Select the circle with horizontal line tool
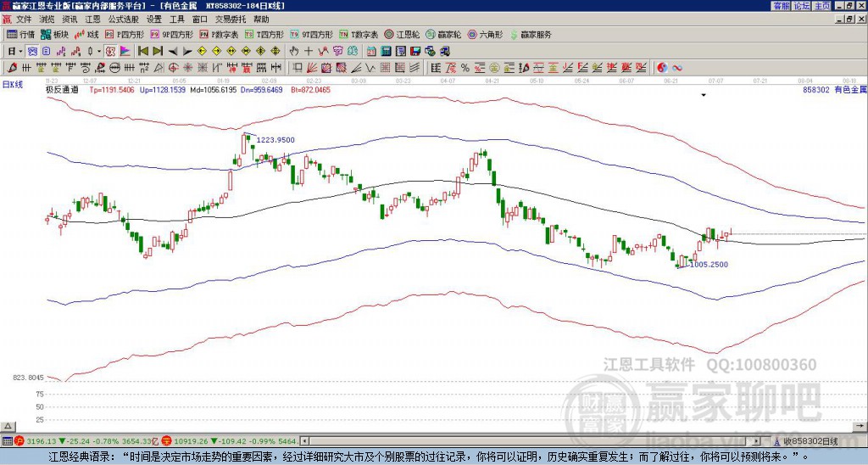Viewport: 868px width, 465px height. coord(114,68)
